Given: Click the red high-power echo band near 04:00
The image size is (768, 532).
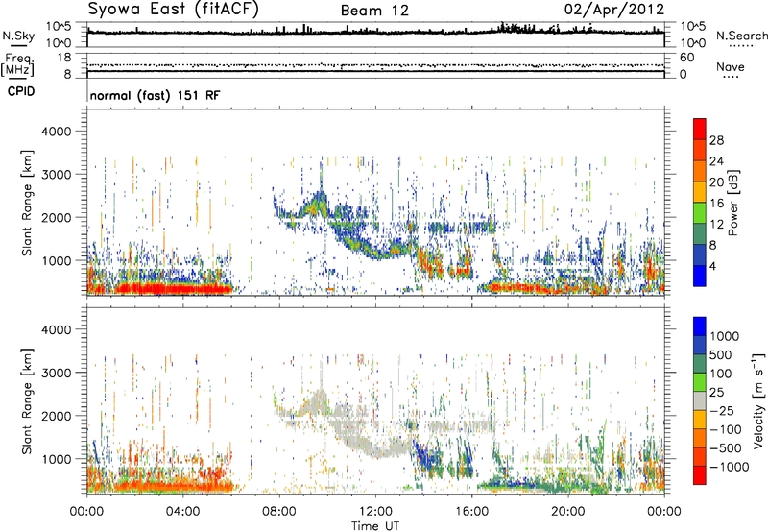Looking at the screenshot, I should pos(174,288).
